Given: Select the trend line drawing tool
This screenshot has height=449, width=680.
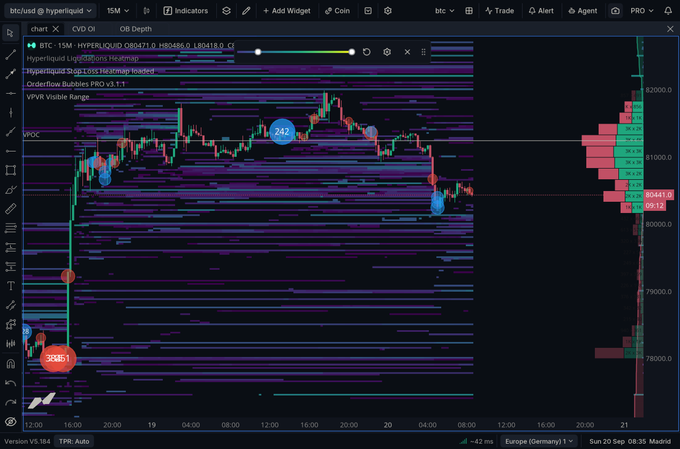Looking at the screenshot, I should 10,54.
